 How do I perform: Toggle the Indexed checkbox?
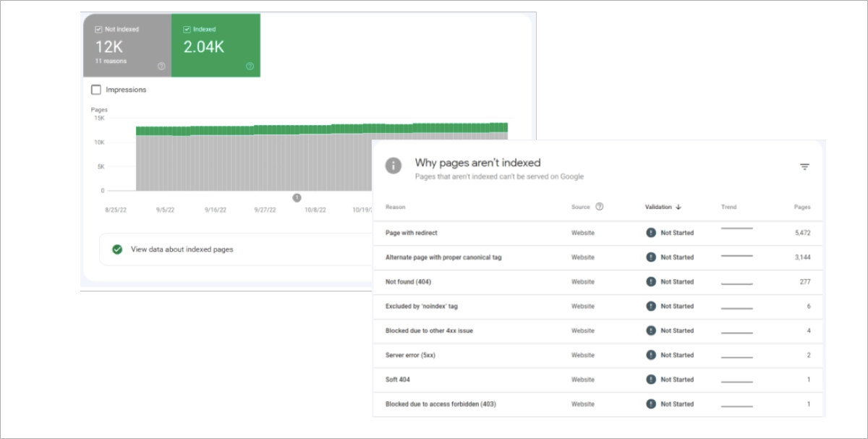coord(187,30)
